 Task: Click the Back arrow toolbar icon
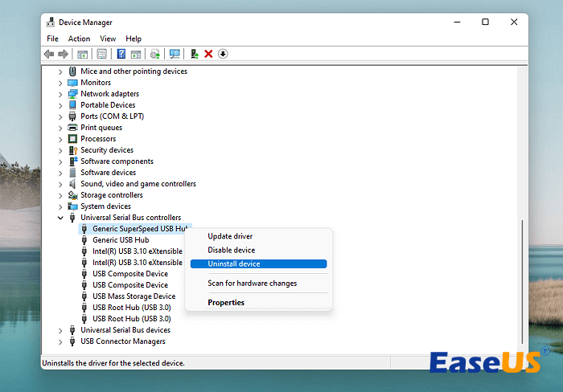49,54
